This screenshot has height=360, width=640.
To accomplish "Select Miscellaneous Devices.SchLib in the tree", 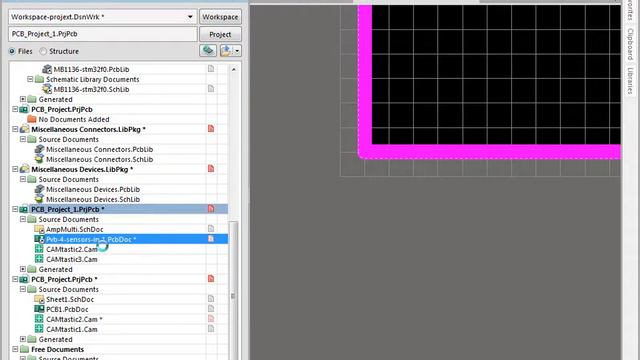I will pos(93,199).
